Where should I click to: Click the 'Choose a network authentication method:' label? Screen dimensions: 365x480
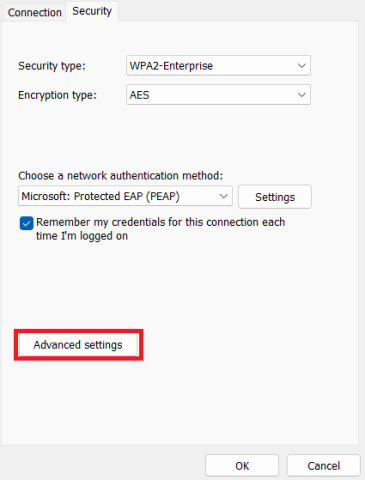(120, 176)
